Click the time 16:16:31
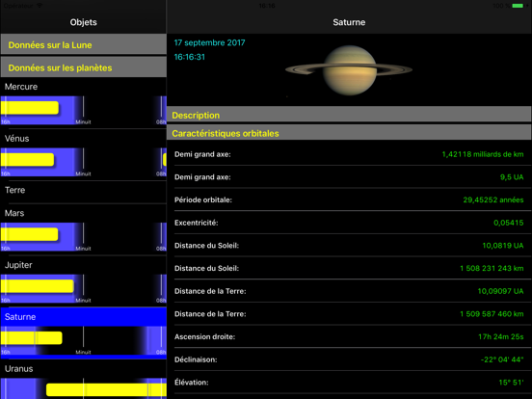This screenshot has width=532, height=399. coord(189,57)
